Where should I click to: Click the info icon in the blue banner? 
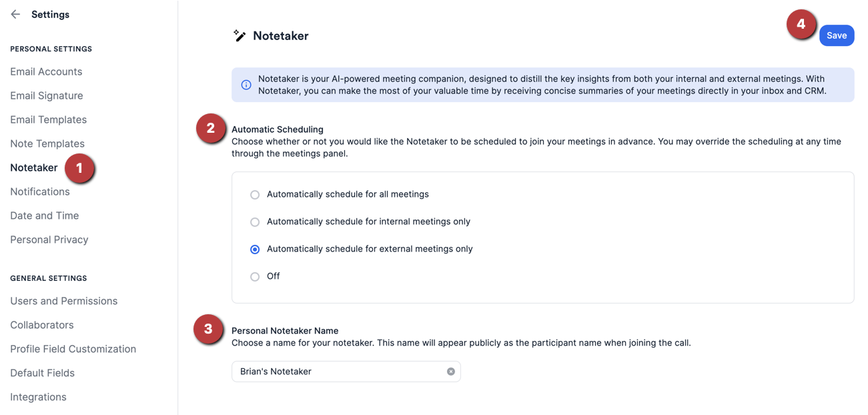(246, 85)
